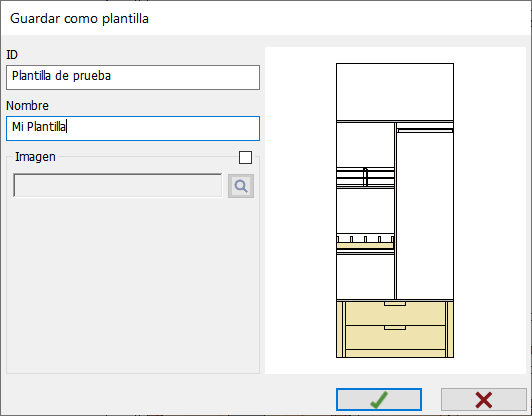Viewport: 532px width, 416px height.
Task: Click the upper yellow drawer in preview
Action: click(x=395, y=314)
